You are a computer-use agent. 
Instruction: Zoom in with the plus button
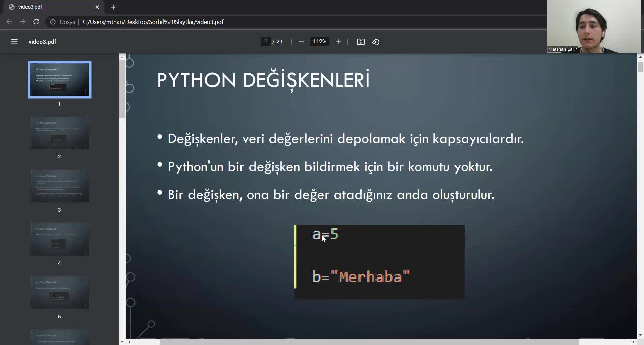point(338,42)
